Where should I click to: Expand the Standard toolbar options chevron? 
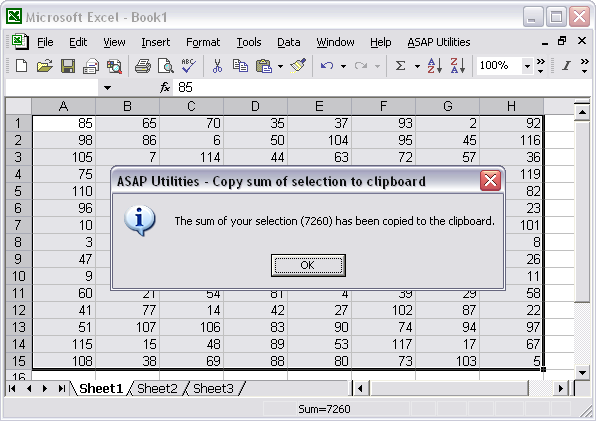point(541,66)
